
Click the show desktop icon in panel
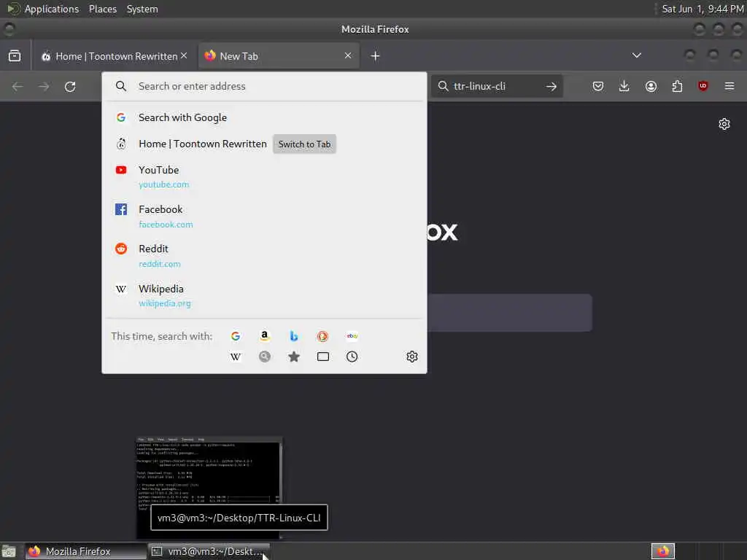pos(9,551)
